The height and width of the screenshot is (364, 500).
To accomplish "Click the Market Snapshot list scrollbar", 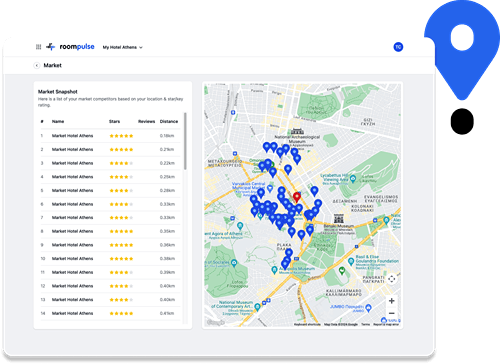I will 185,141.
